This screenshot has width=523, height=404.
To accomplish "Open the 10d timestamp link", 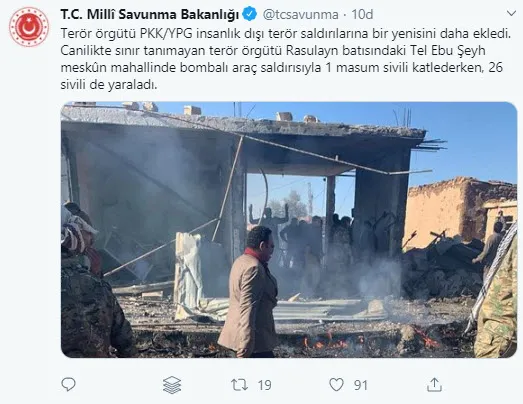I will click(362, 14).
